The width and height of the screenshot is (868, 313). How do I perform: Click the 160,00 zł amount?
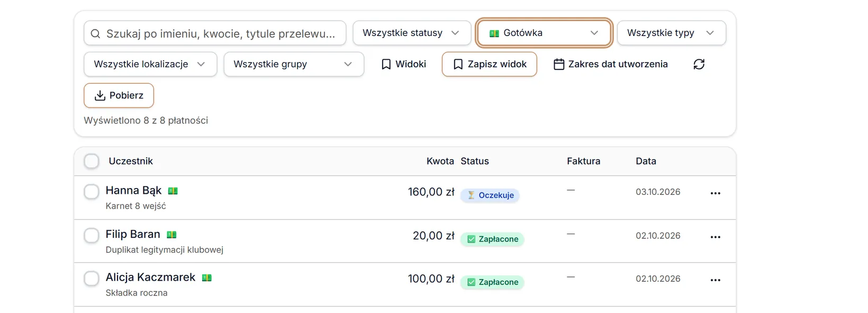point(431,192)
